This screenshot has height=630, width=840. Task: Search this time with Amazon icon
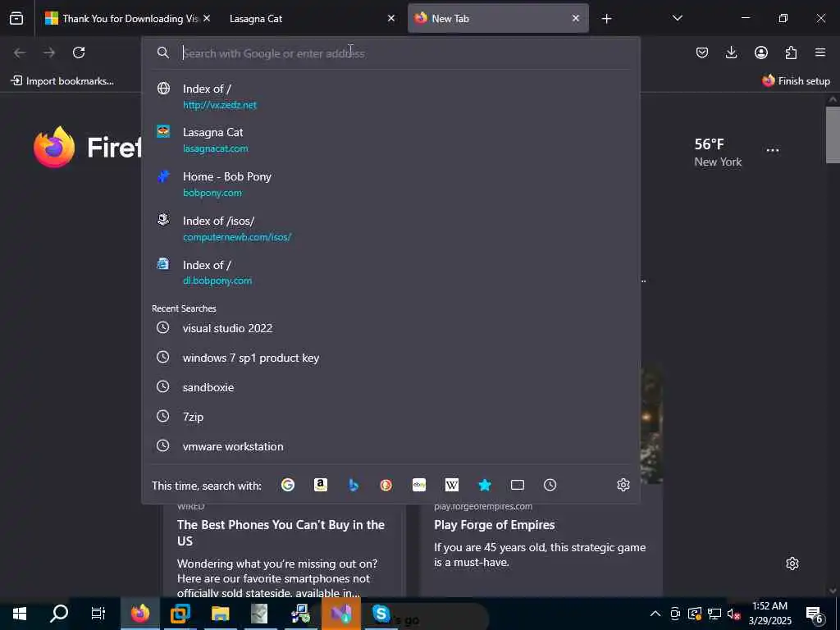[x=321, y=485]
